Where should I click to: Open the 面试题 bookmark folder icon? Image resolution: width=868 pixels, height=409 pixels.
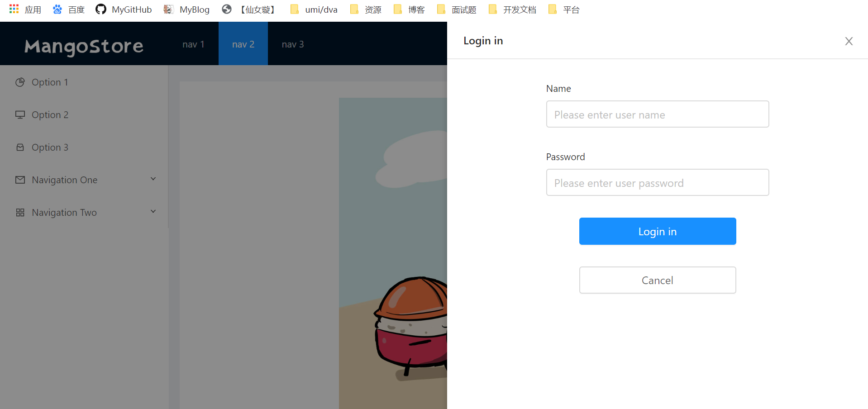point(441,9)
